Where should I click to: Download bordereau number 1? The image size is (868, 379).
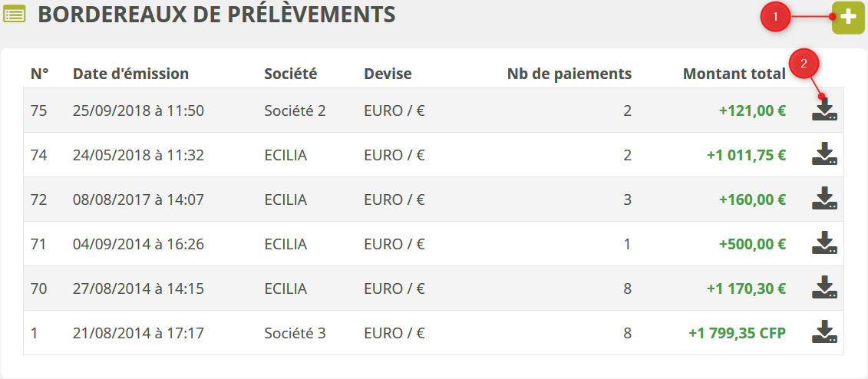[824, 332]
